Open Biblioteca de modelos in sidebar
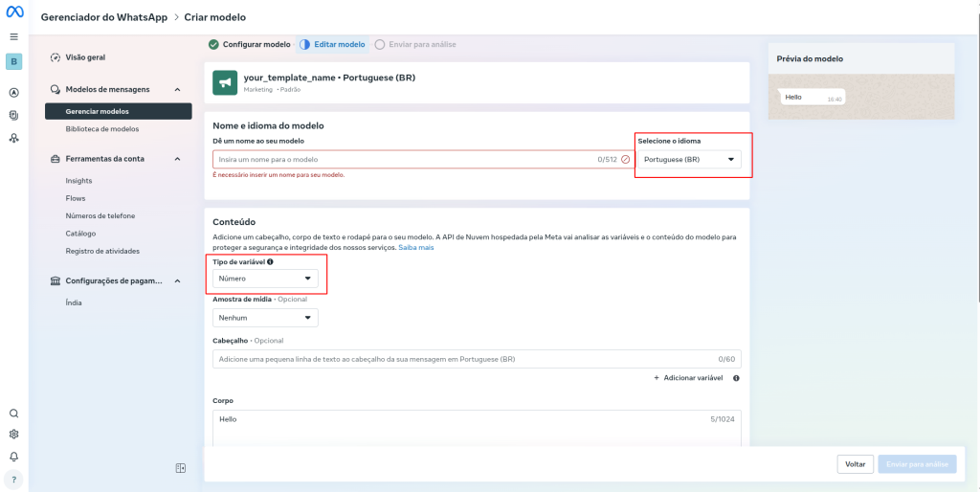 (101, 128)
